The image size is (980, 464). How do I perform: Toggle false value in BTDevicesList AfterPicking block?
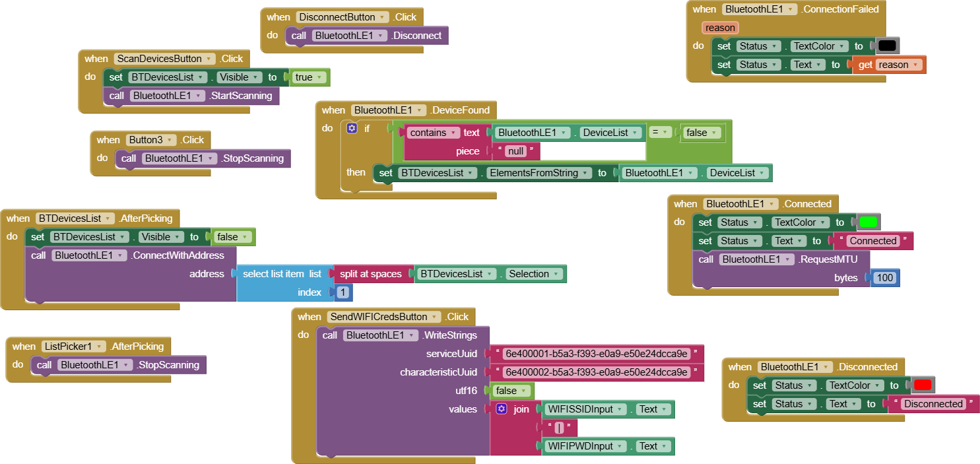[x=232, y=237]
